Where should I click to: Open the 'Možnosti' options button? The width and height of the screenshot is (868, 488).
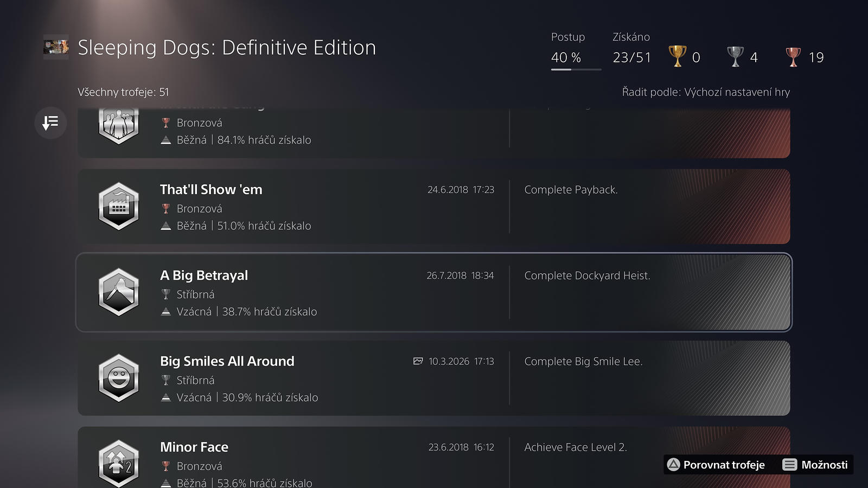[x=815, y=465]
